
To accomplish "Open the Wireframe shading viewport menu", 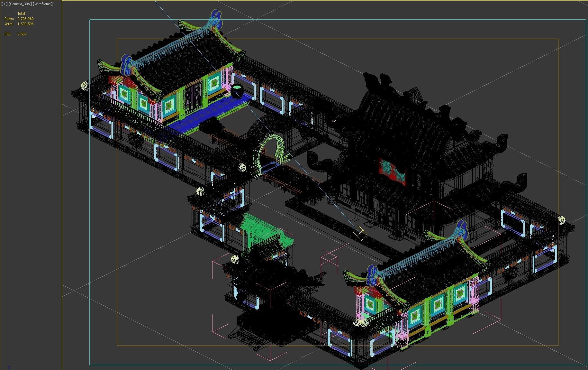I will [x=43, y=4].
